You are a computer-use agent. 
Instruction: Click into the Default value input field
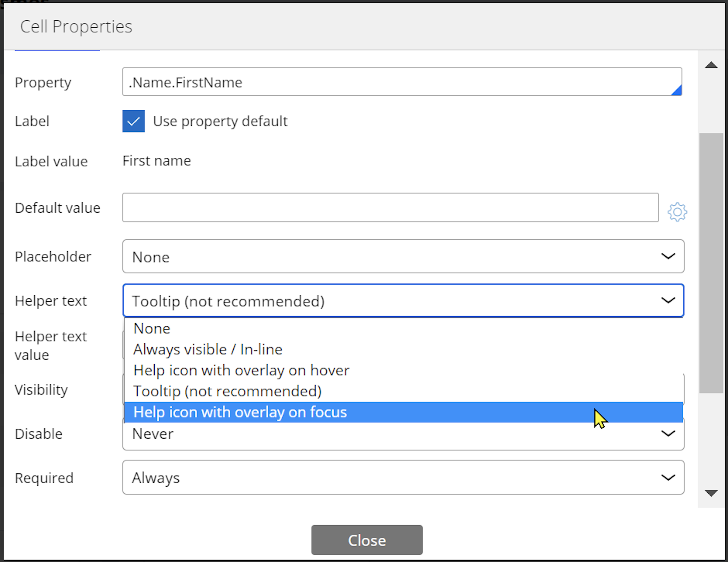[x=390, y=207]
